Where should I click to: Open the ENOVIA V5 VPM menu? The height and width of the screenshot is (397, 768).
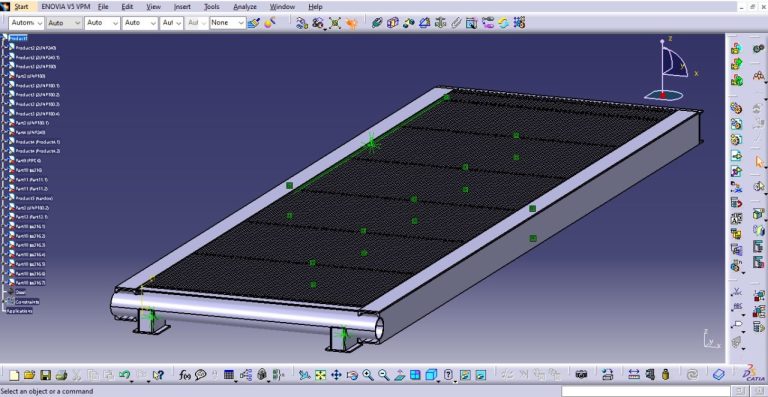(66, 7)
